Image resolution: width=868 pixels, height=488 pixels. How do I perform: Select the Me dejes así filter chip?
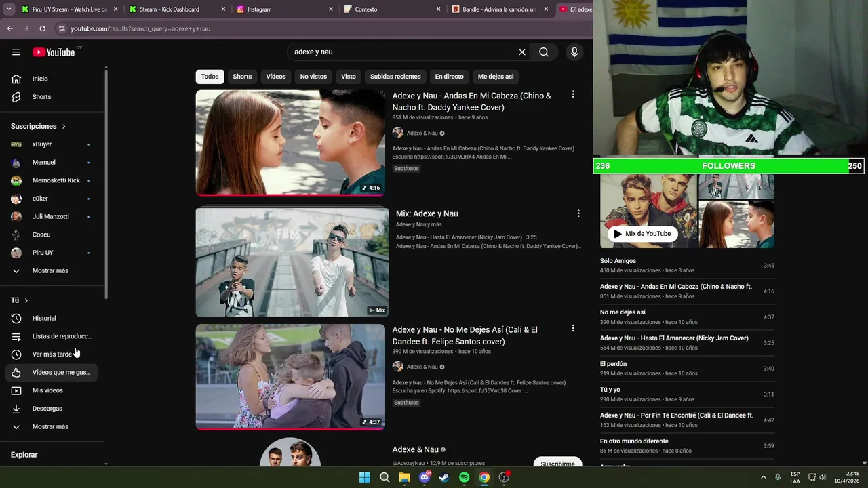(x=496, y=77)
